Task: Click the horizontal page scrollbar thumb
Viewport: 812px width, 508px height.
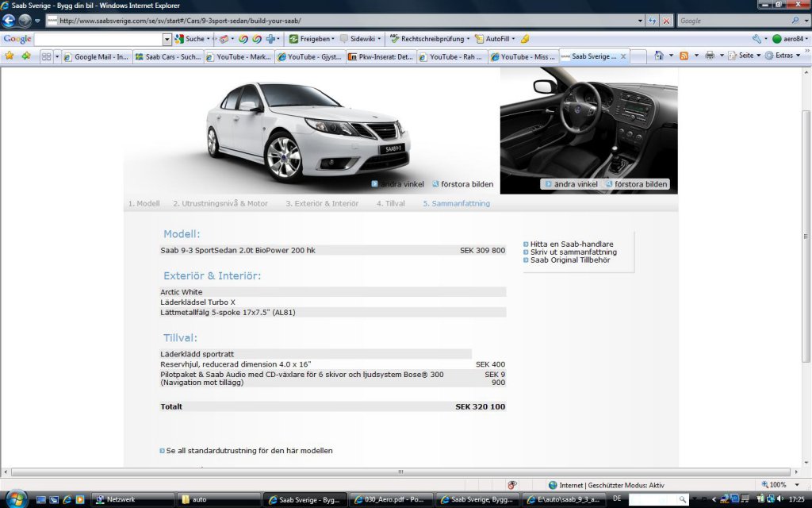Action: point(400,472)
